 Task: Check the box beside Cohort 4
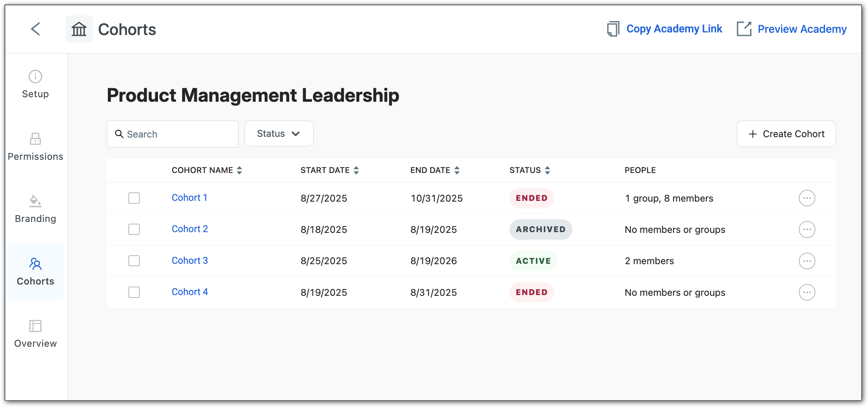click(134, 292)
